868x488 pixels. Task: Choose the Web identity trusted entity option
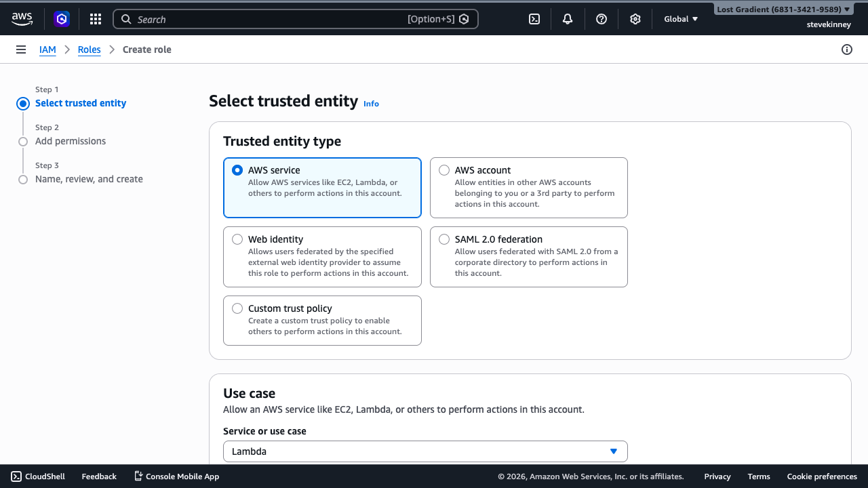(x=322, y=257)
